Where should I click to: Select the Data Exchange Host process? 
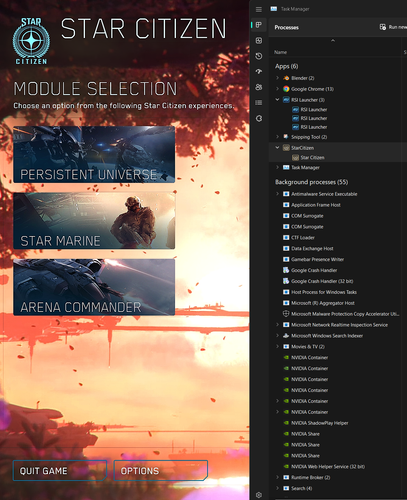(x=338, y=248)
